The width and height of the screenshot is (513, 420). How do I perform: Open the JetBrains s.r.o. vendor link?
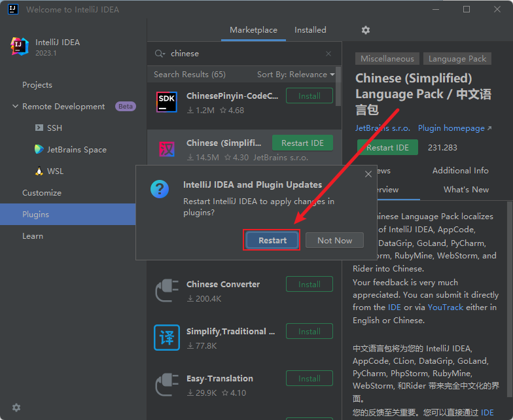click(x=383, y=128)
